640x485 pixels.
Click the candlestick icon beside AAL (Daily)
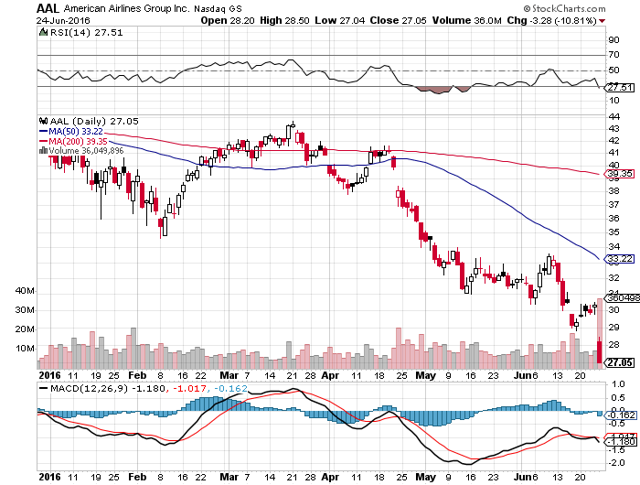[43, 121]
